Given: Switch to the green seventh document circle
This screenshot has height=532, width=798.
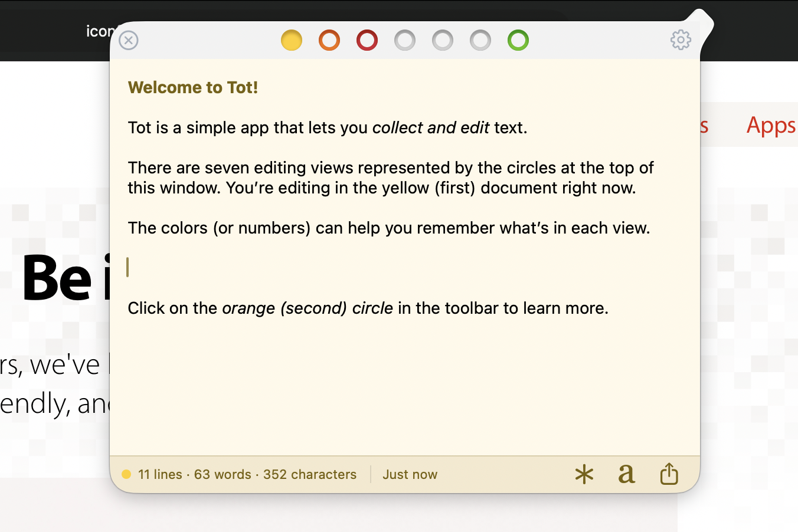Looking at the screenshot, I should [x=518, y=40].
